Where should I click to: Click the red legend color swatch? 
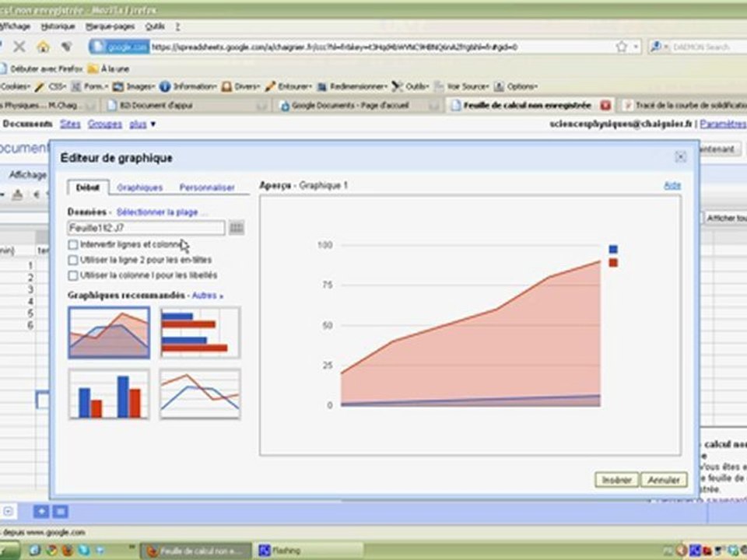[613, 263]
